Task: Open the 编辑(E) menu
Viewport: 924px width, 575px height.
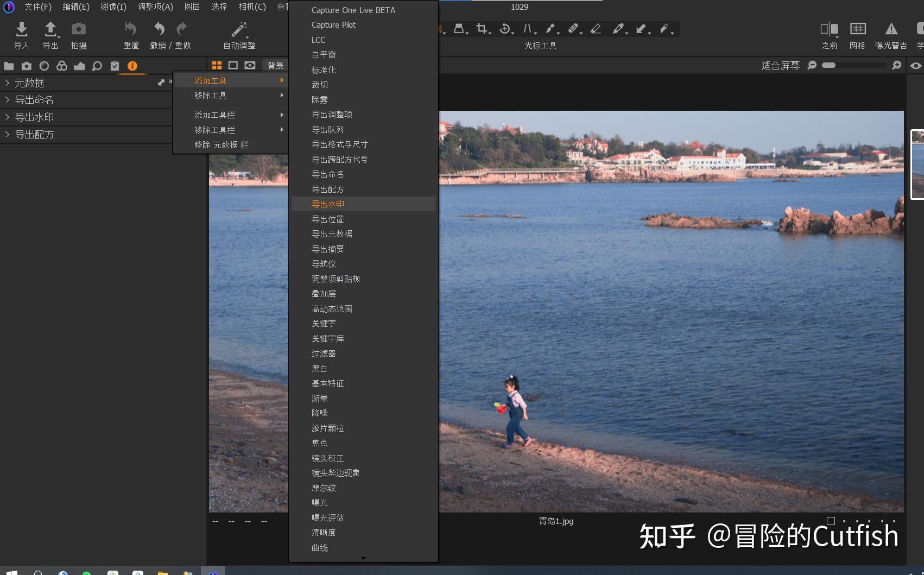Action: coord(76,7)
